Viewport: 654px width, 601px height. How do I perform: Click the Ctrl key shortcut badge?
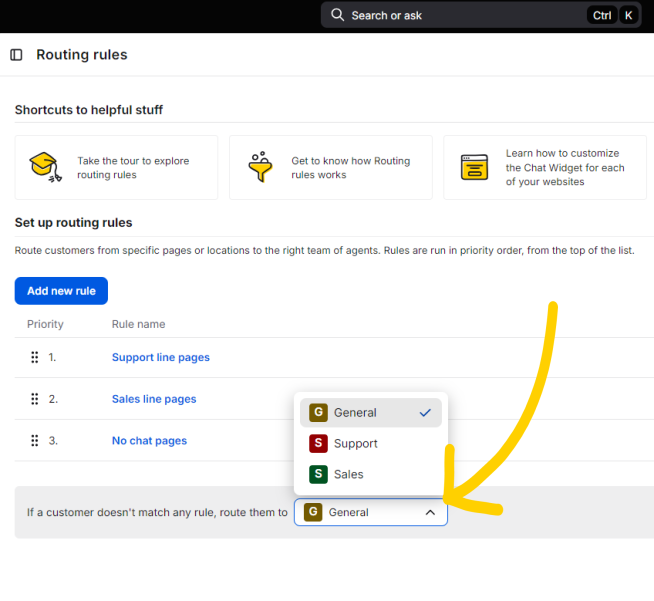602,15
